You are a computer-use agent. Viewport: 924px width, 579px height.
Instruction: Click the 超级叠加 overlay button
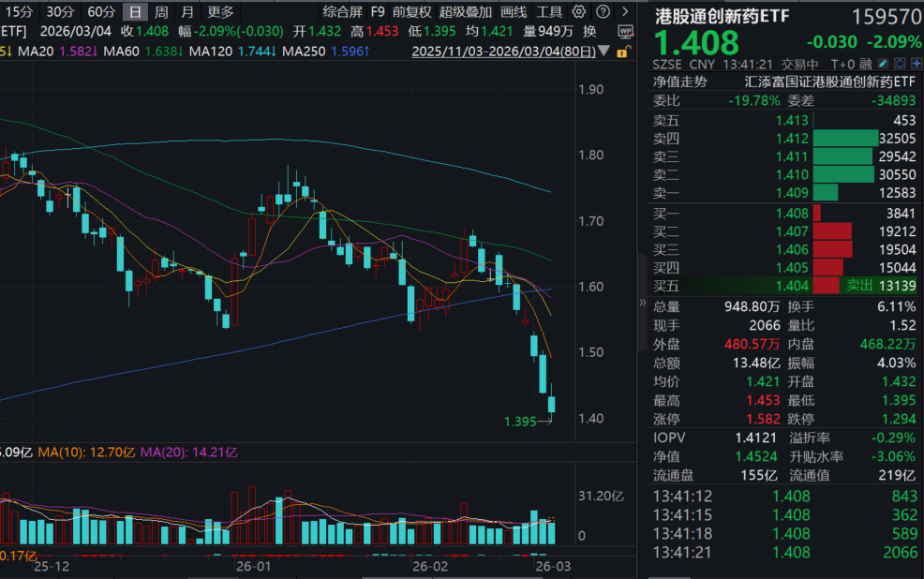pos(465,12)
